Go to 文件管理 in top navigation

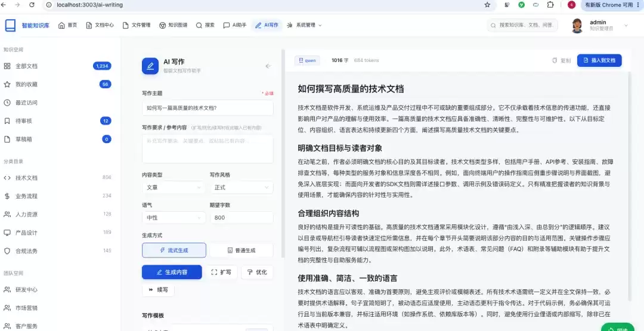pyautogui.click(x=137, y=25)
